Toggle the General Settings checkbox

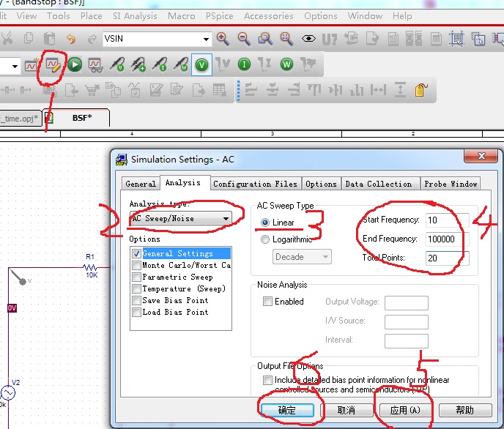click(x=136, y=254)
